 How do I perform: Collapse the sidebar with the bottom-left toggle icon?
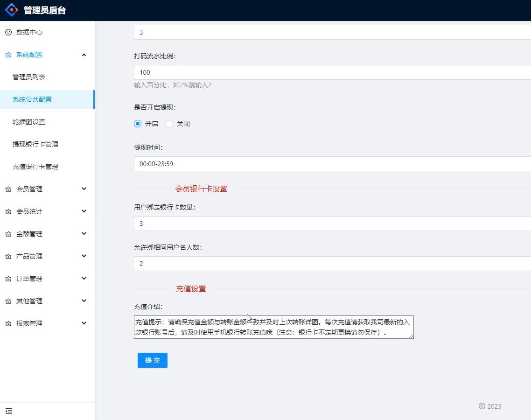9,411
